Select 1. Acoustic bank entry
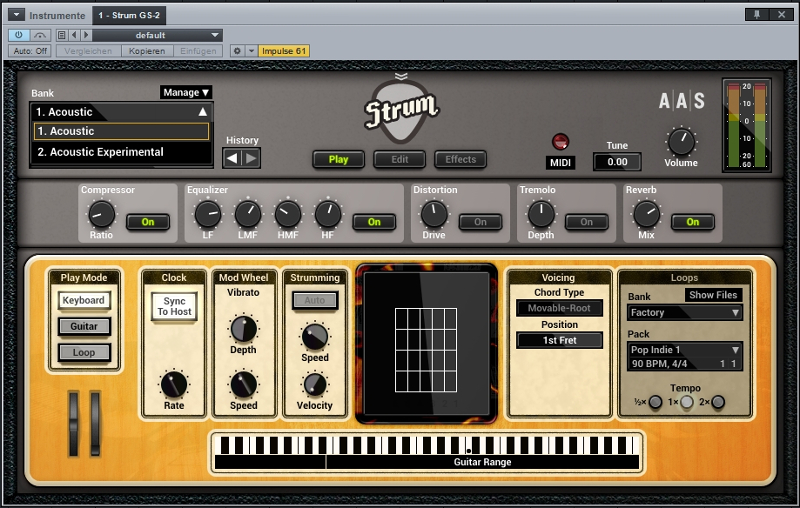Viewport: 800px width, 508px height. tap(121, 131)
